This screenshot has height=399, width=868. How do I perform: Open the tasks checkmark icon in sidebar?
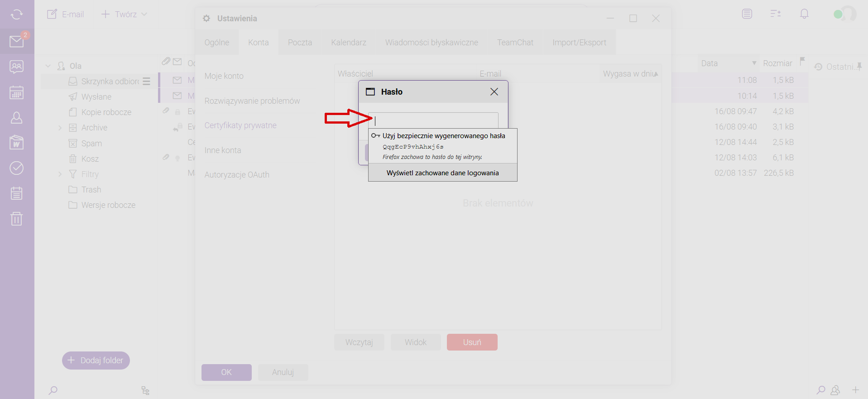point(16,168)
